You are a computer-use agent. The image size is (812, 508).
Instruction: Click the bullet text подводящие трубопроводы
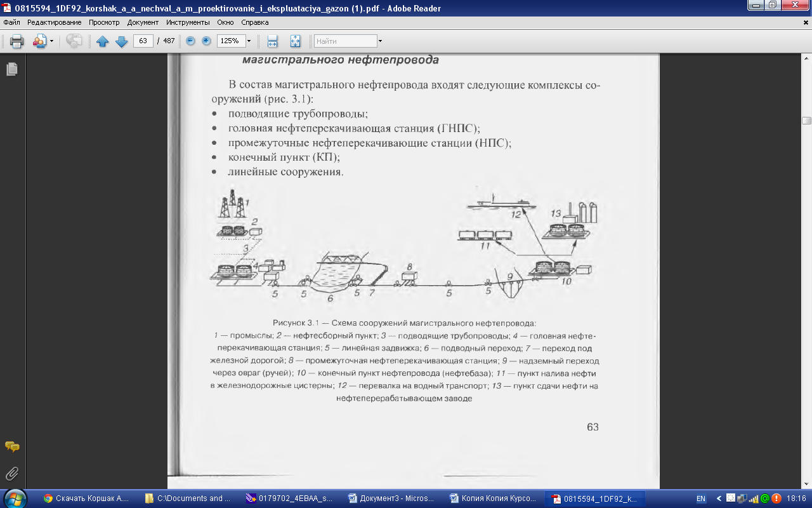[298, 114]
